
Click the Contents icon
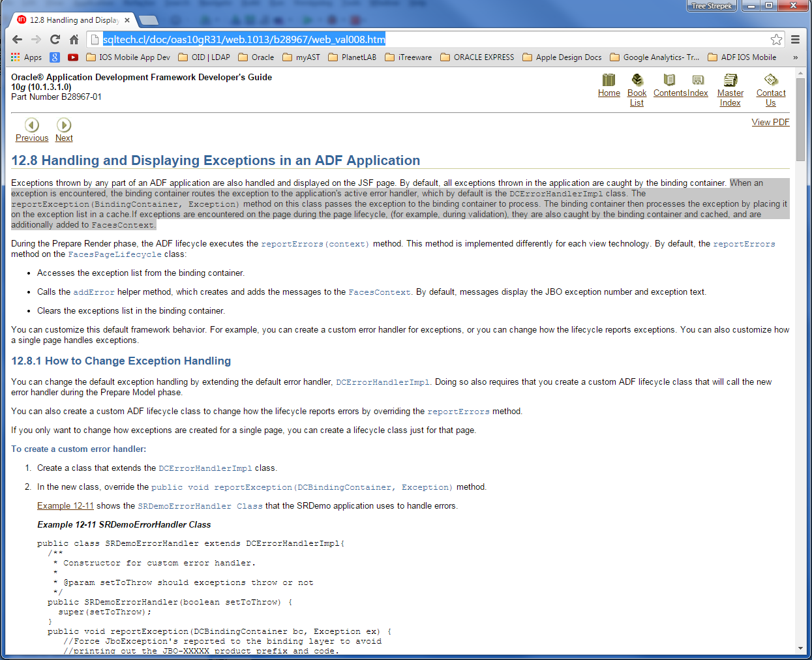[669, 80]
